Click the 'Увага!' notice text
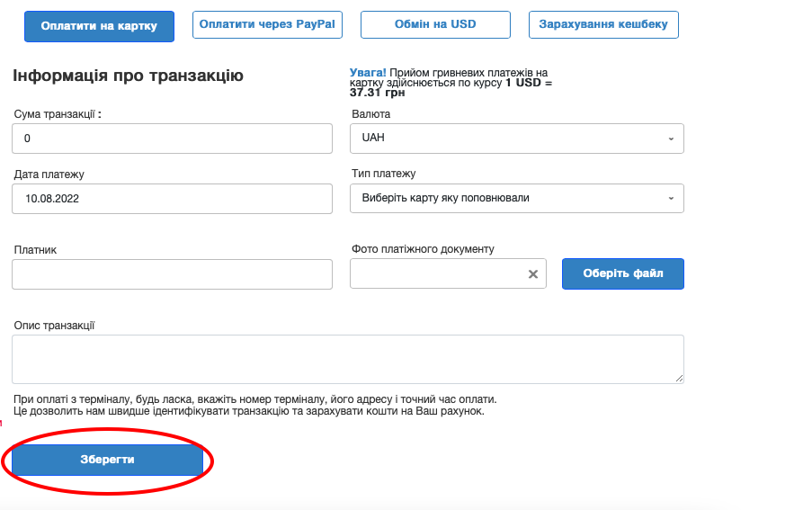The image size is (812, 510). pos(368,73)
